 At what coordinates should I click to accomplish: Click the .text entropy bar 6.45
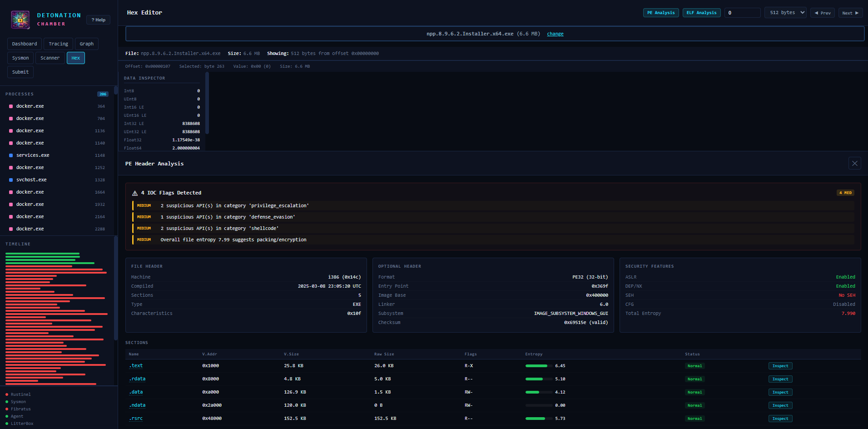(x=539, y=366)
